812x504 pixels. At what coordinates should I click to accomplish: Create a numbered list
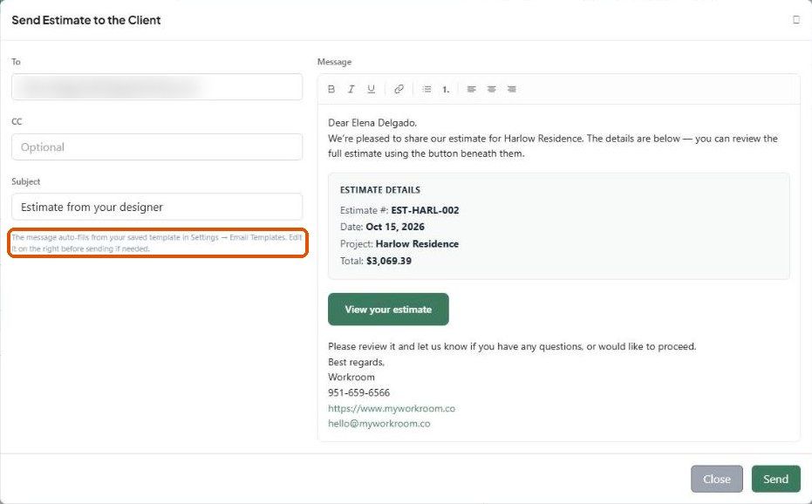pyautogui.click(x=446, y=89)
